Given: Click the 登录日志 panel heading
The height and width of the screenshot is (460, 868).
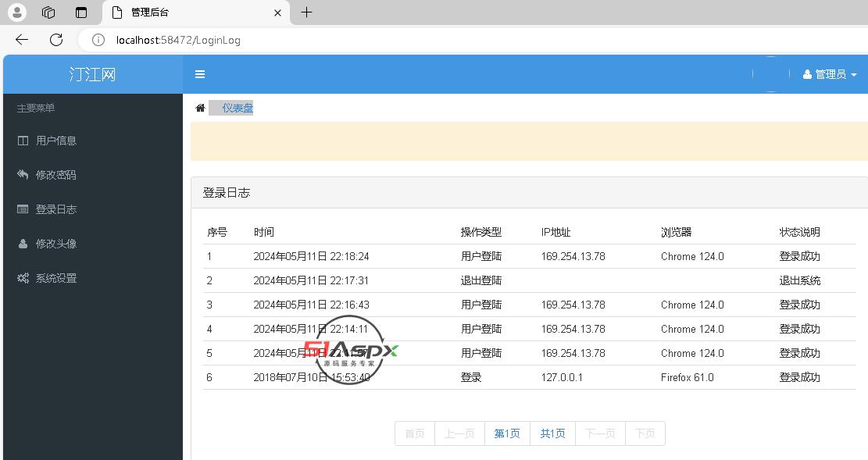Looking at the screenshot, I should click(x=227, y=193).
